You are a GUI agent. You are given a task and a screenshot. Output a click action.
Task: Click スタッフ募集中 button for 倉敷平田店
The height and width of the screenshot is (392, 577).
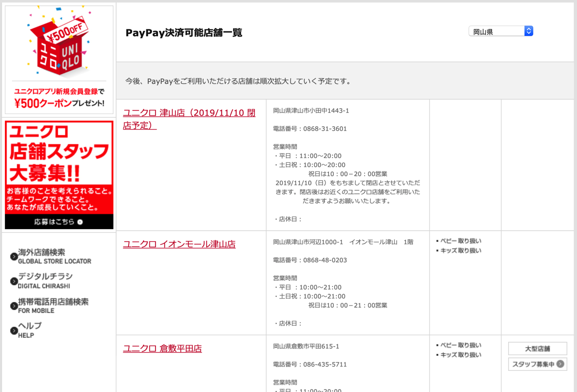537,364
